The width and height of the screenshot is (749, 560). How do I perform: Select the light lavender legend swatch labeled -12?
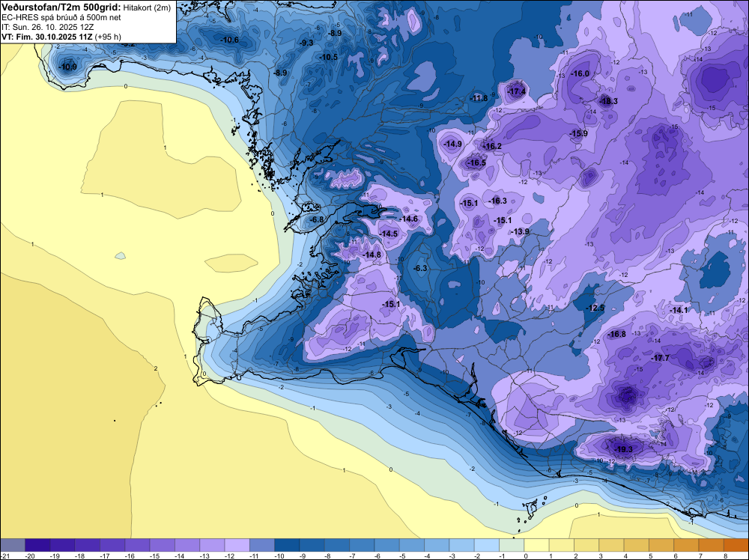point(237,545)
